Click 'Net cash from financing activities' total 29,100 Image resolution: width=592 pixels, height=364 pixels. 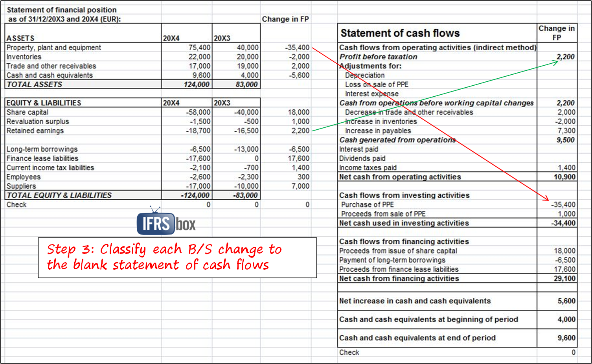[564, 279]
